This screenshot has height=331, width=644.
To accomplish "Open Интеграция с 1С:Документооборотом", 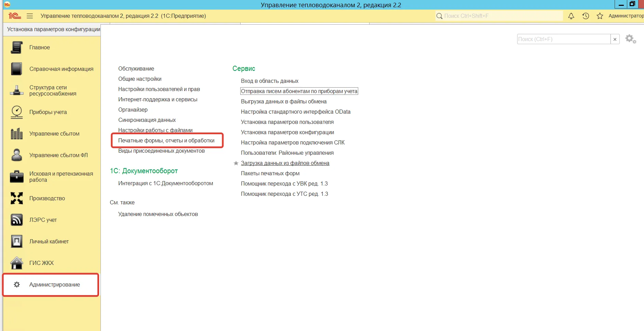I will (x=165, y=183).
